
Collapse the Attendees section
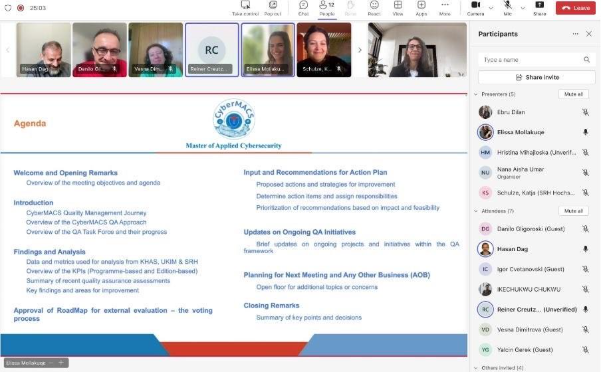[x=476, y=211]
